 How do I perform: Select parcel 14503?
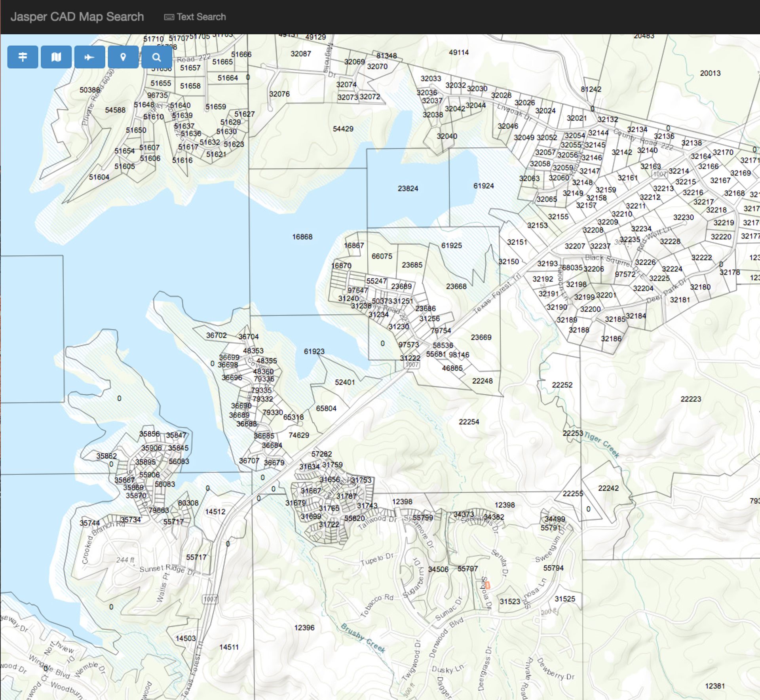click(x=186, y=638)
